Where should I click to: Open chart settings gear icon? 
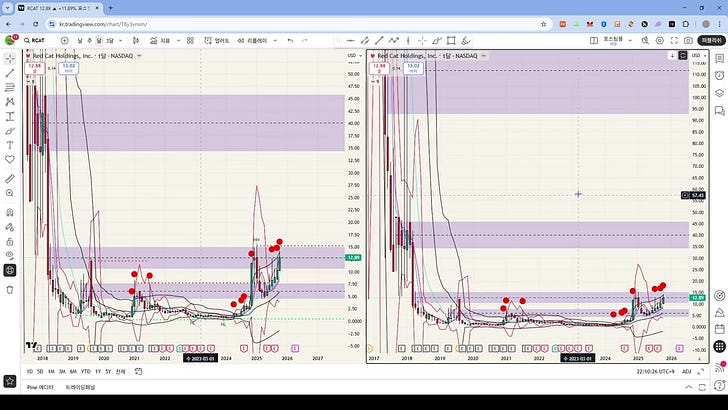[x=660, y=40]
